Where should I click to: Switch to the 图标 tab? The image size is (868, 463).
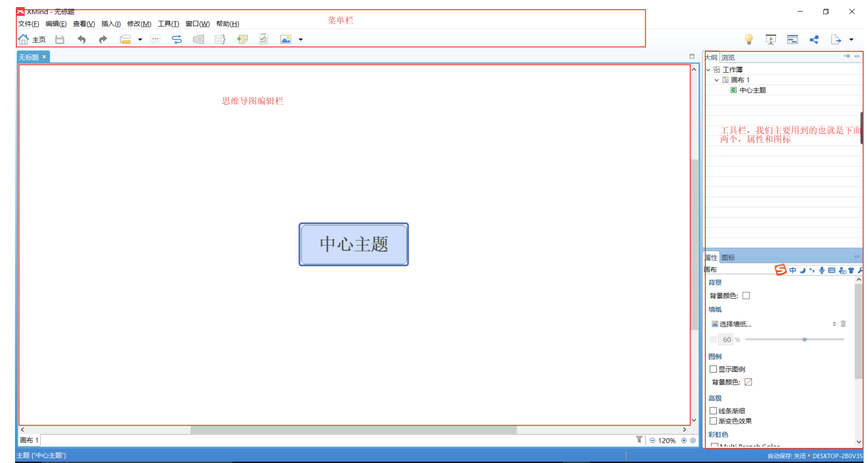click(x=729, y=257)
